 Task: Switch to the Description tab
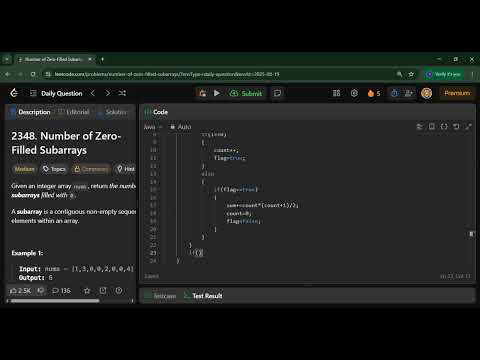point(30,112)
